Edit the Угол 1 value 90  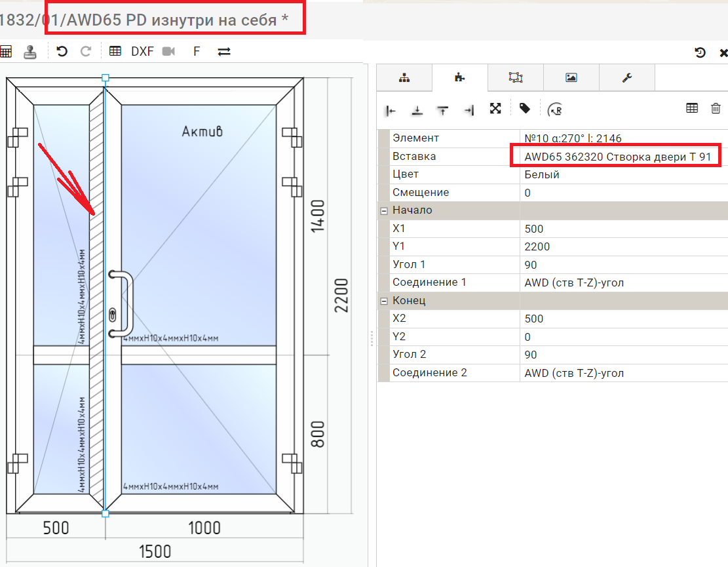(624, 265)
